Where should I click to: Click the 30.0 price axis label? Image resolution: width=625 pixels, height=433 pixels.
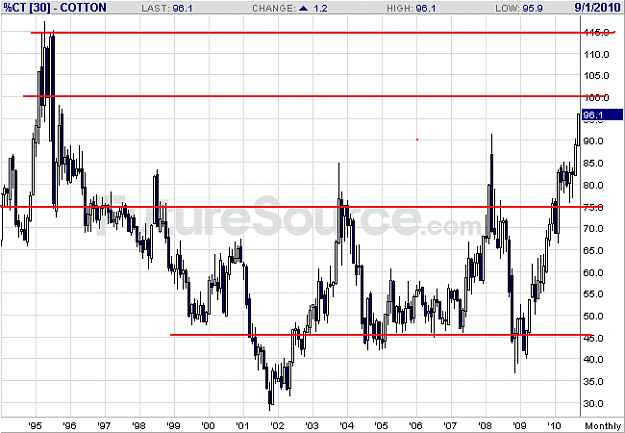(x=596, y=403)
